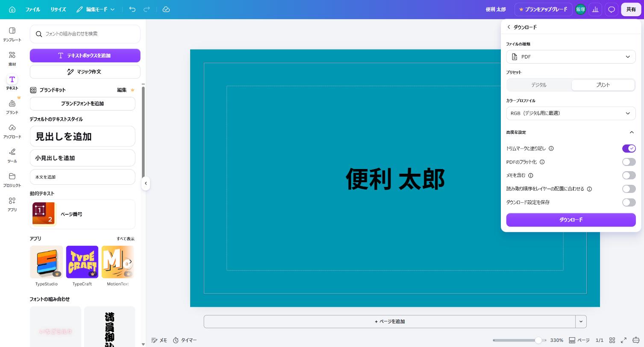The width and height of the screenshot is (644, 347).
Task: Add 本文を追加 body text
Action: tap(82, 177)
